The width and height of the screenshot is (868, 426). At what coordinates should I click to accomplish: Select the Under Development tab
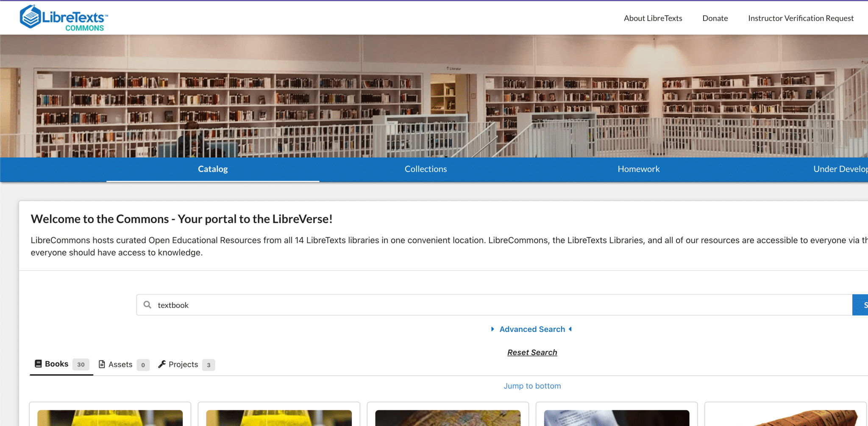(840, 169)
